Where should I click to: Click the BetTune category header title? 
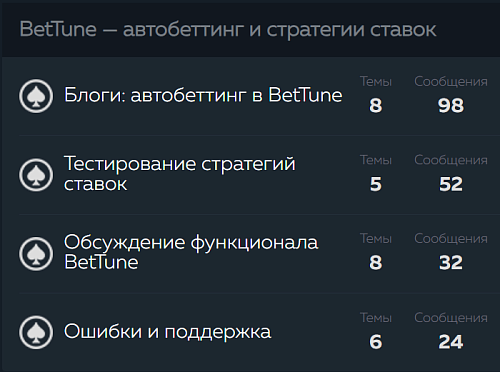pyautogui.click(x=228, y=29)
